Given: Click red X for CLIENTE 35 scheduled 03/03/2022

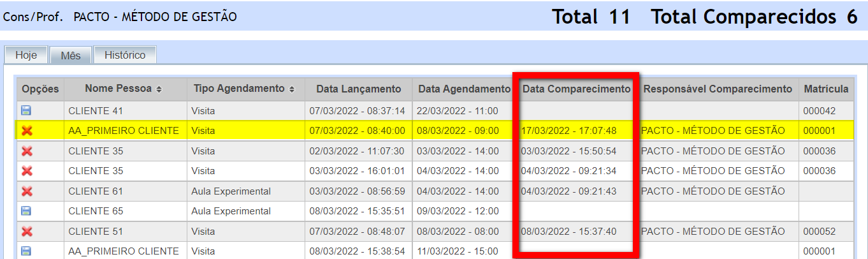Looking at the screenshot, I should tap(27, 151).
